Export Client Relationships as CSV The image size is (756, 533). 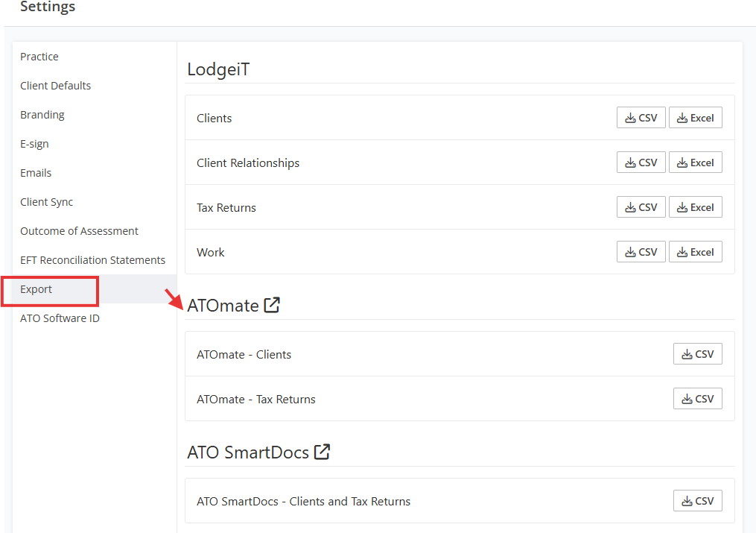coord(641,163)
